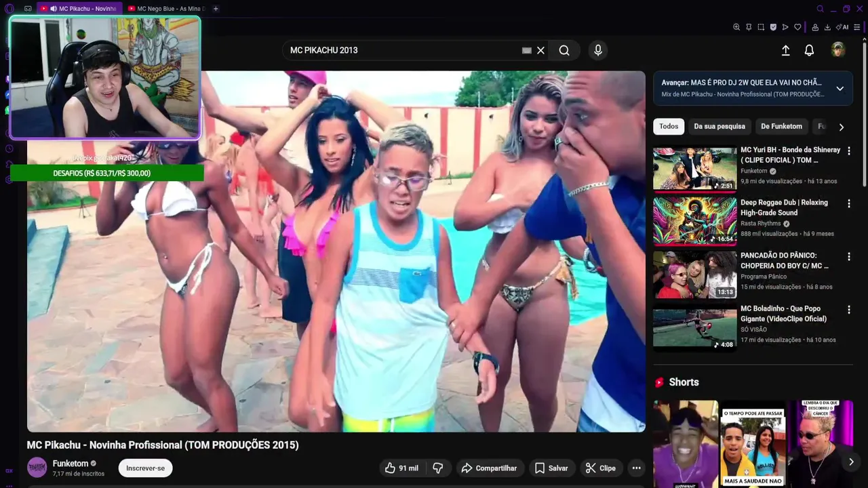868x488 pixels.
Task: Open more actions three-dot menu below video
Action: (x=636, y=468)
